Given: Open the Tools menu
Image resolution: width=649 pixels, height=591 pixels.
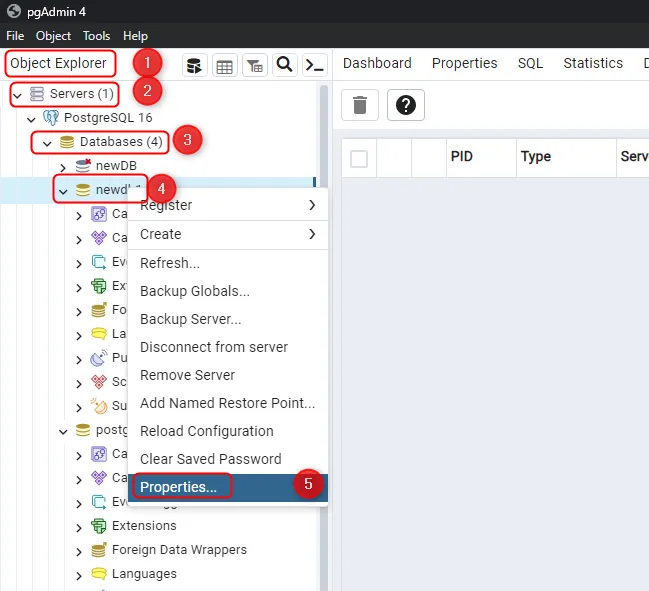Looking at the screenshot, I should [x=97, y=35].
